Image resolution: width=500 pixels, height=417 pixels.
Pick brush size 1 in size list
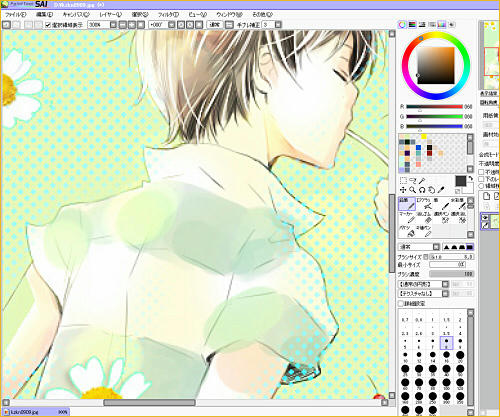(433, 317)
